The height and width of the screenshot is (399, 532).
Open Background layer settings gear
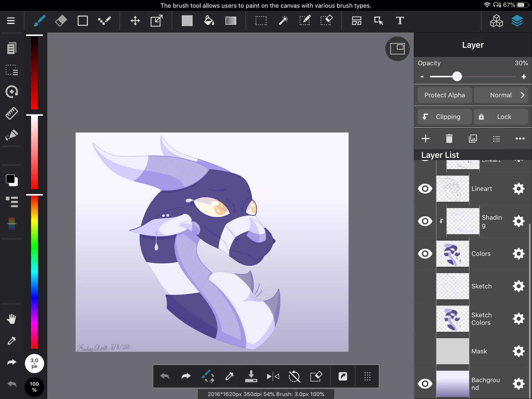point(518,384)
